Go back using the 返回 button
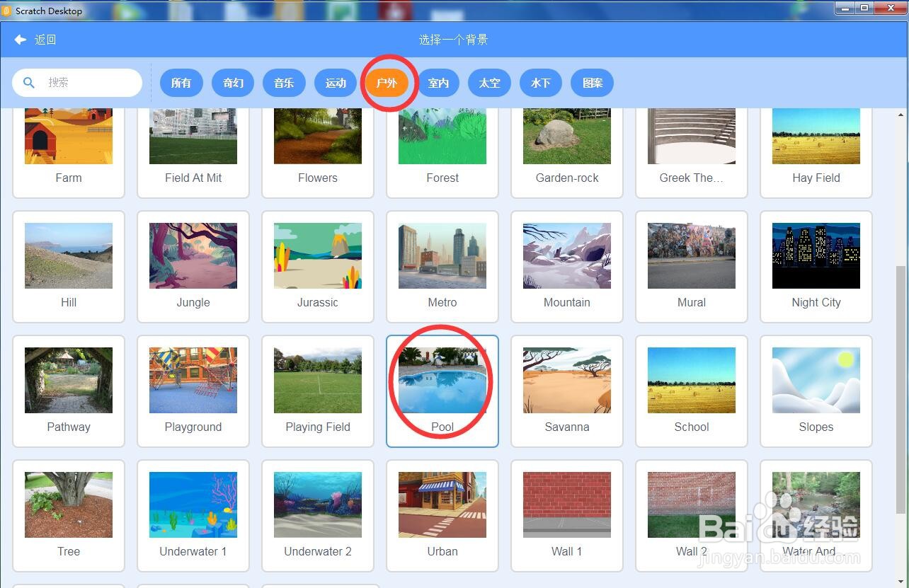 pyautogui.click(x=35, y=40)
